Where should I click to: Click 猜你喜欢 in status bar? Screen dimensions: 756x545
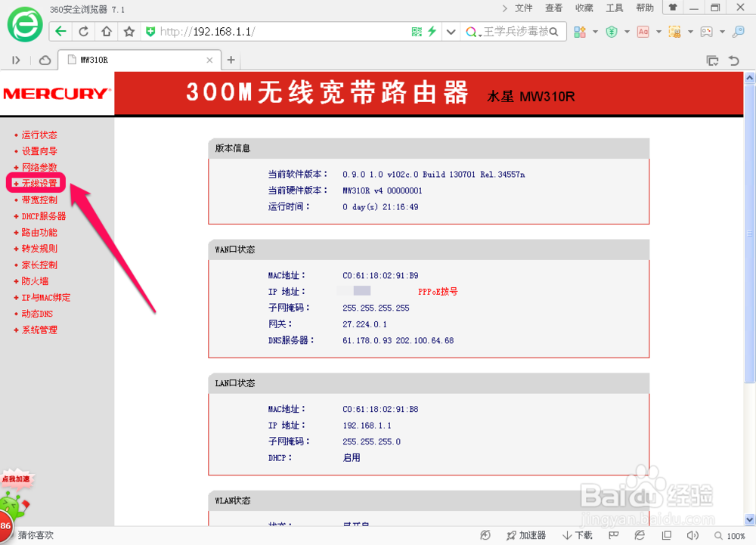pos(36,535)
